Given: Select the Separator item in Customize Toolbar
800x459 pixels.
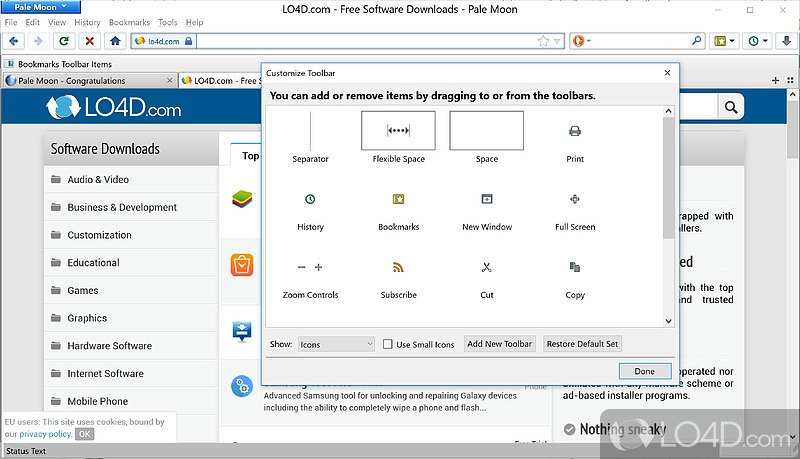Looking at the screenshot, I should tap(310, 138).
